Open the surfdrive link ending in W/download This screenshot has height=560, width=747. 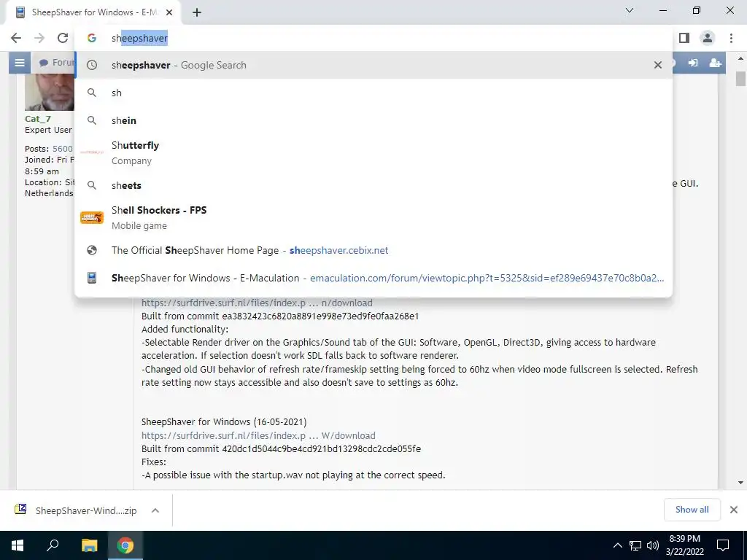pyautogui.click(x=258, y=436)
